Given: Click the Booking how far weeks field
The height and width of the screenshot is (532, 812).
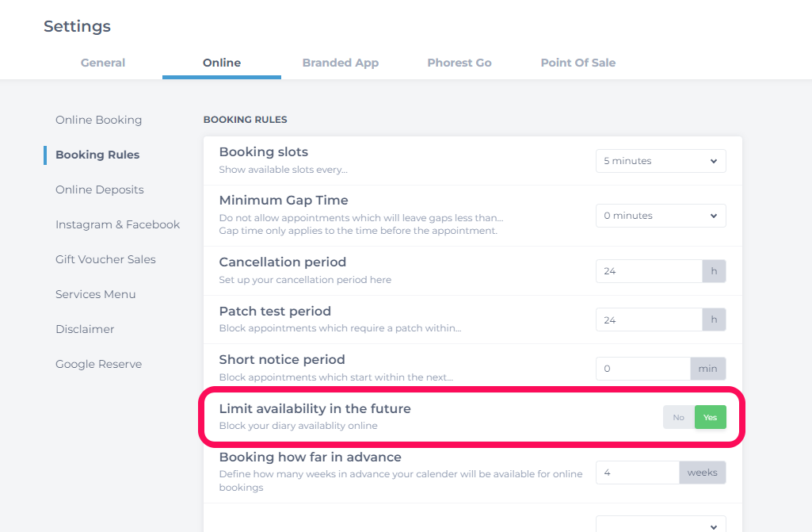Looking at the screenshot, I should (x=638, y=473).
